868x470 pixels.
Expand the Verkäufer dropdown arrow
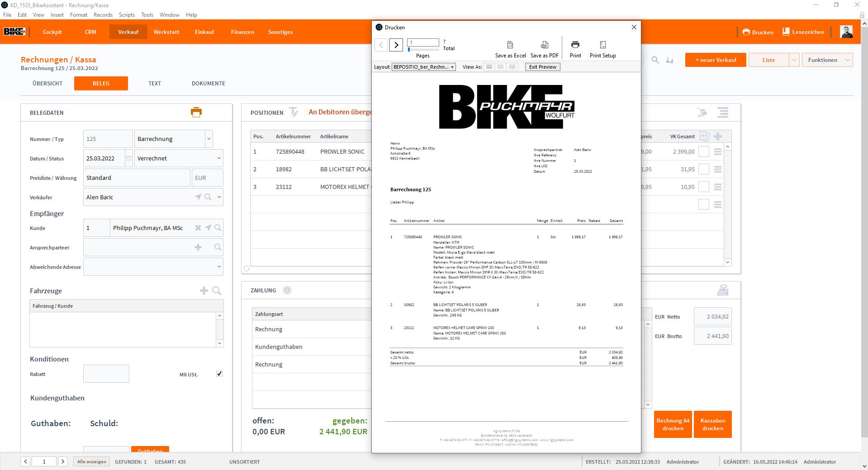pyautogui.click(x=219, y=197)
